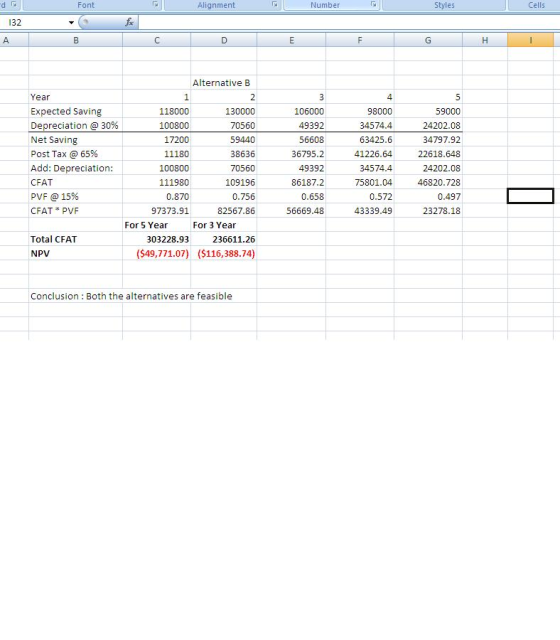This screenshot has height=640, width=560.
Task: Select CFAT*PVF value 43339.49
Action: [x=360, y=211]
